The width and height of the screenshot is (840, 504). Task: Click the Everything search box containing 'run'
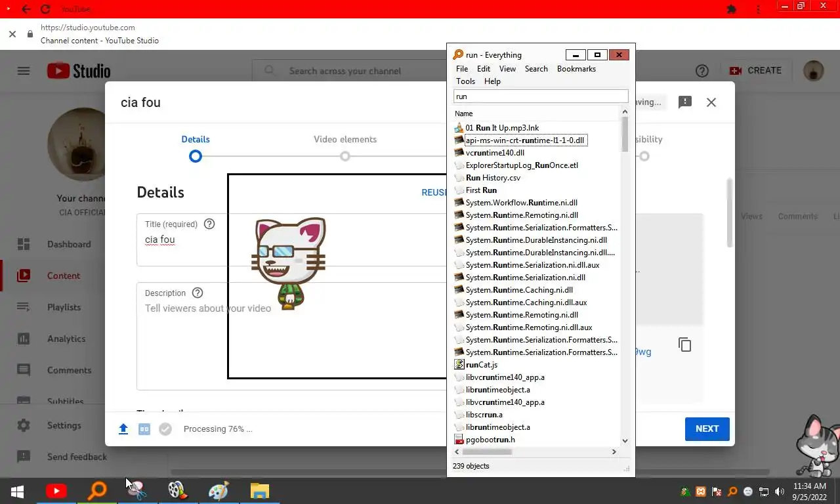(541, 96)
